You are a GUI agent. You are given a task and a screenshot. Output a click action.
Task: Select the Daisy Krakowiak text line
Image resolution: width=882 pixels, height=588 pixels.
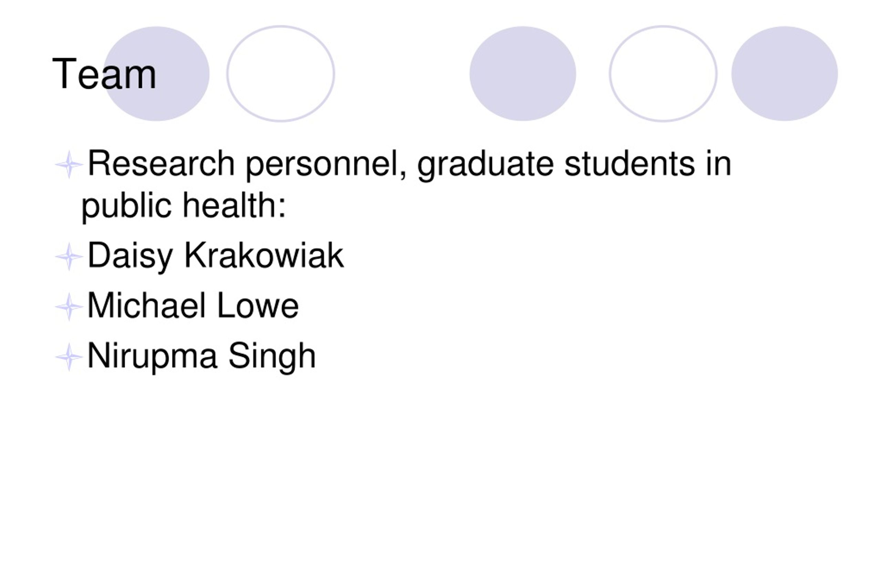click(216, 256)
